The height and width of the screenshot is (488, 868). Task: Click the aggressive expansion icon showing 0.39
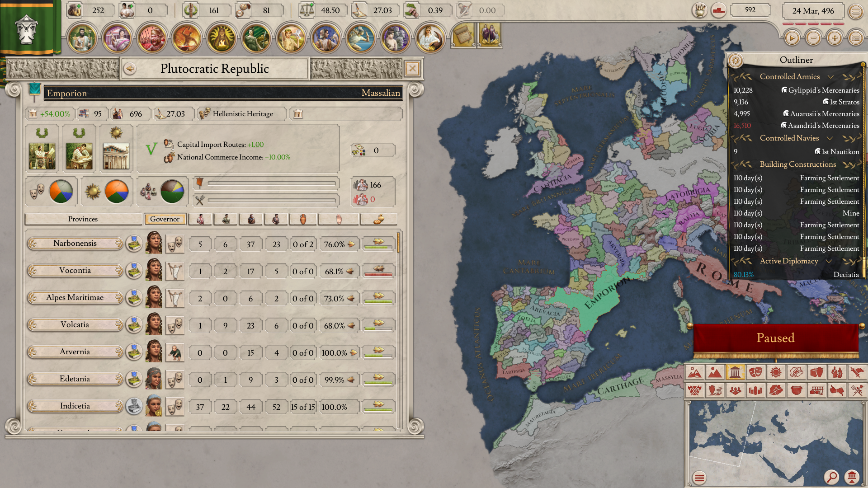412,10
